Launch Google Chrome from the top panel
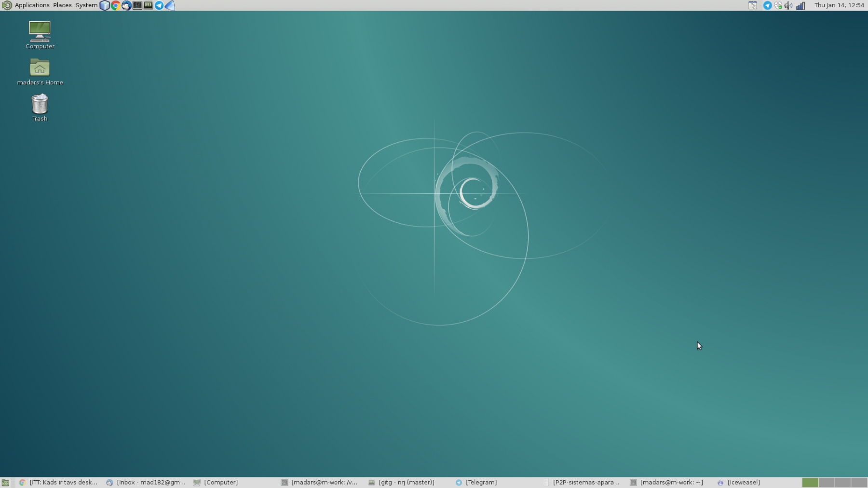The width and height of the screenshot is (868, 488). pos(116,5)
